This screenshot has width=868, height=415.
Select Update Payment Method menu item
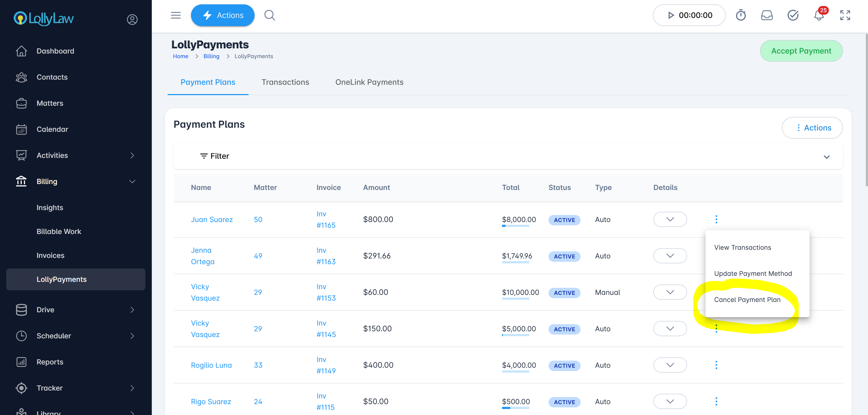[757, 273]
